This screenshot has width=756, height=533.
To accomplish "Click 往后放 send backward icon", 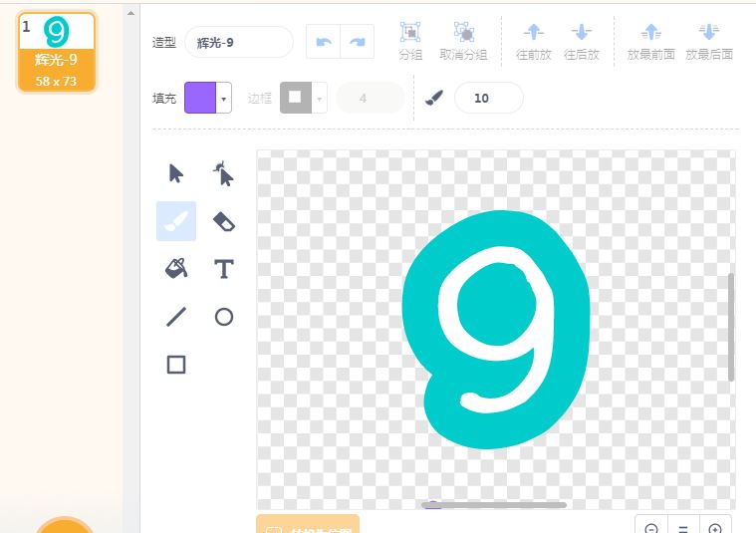I will [582, 32].
